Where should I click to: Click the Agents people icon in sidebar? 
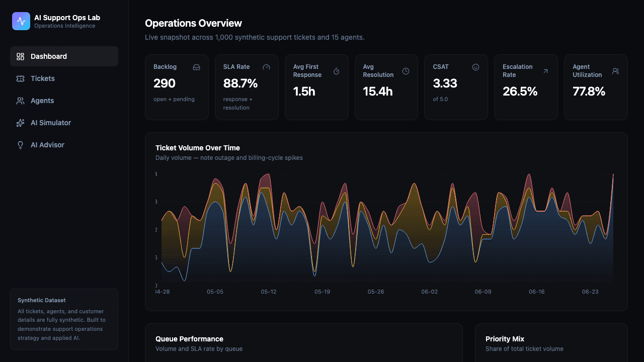[x=21, y=101]
